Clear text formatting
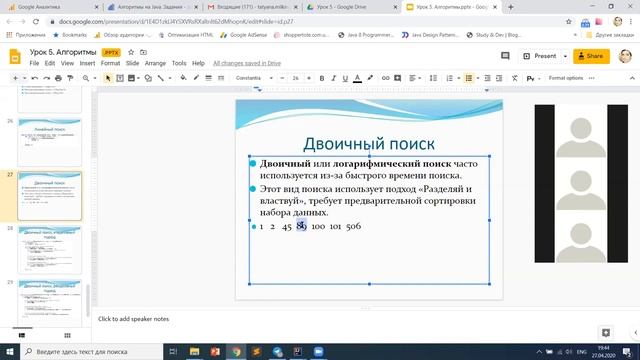The height and width of the screenshot is (360, 640). tap(515, 78)
